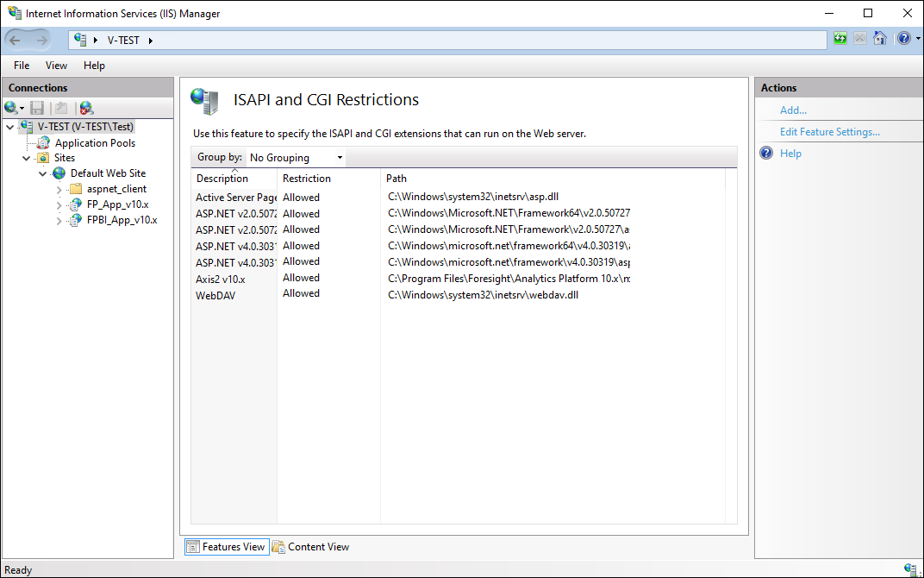Go to the Home page icon

879,39
